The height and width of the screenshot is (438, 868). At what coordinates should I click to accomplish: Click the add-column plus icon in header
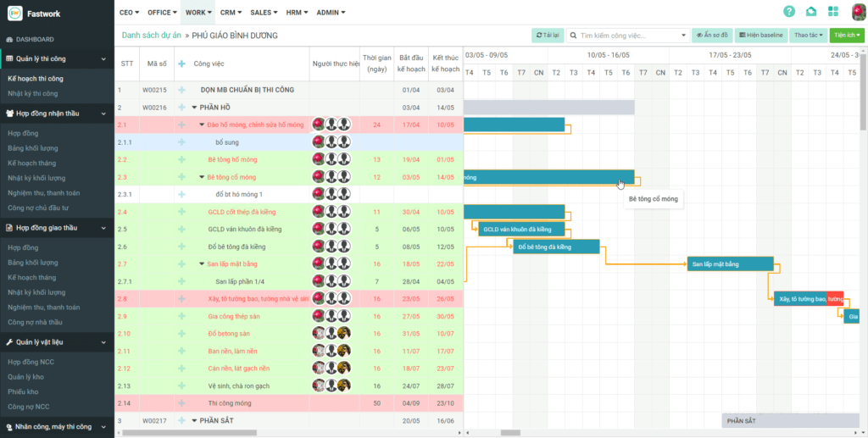tap(181, 64)
